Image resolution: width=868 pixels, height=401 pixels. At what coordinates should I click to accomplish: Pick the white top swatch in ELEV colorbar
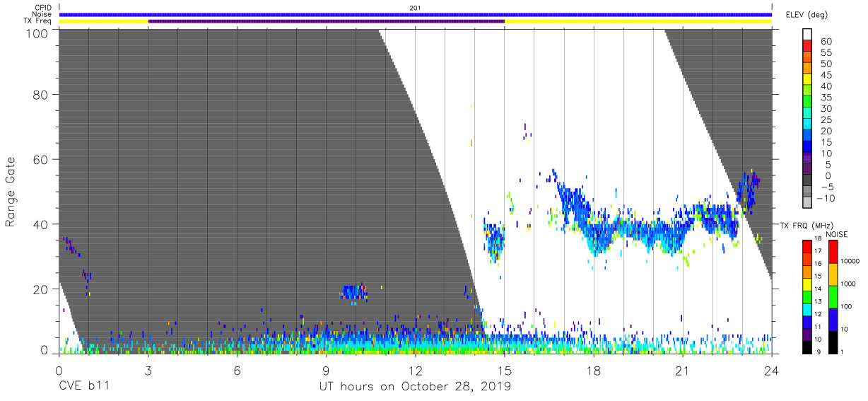(807, 35)
